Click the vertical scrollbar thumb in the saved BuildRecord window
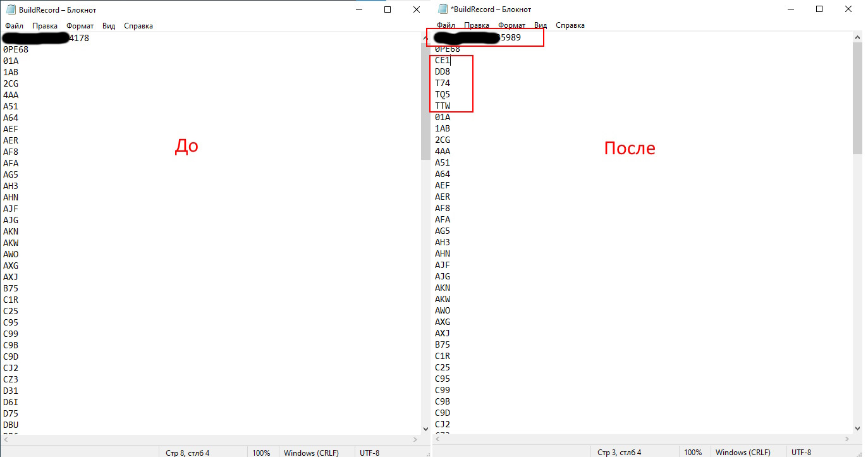Image resolution: width=868 pixels, height=457 pixels. tap(425, 102)
